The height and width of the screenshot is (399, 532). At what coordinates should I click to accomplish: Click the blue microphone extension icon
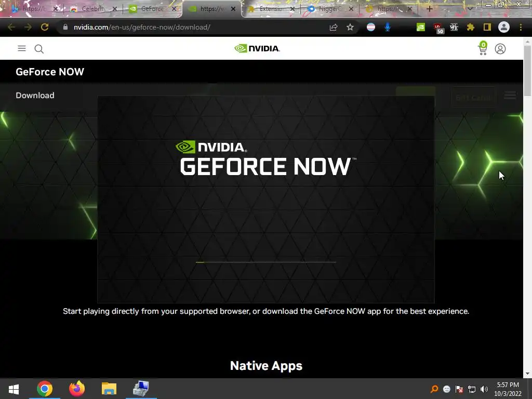click(x=388, y=27)
